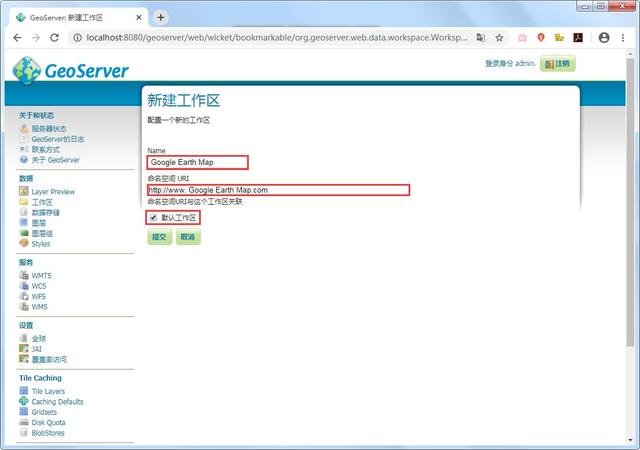Click the WMS service icon
640x450 pixels.
pyautogui.click(x=24, y=307)
